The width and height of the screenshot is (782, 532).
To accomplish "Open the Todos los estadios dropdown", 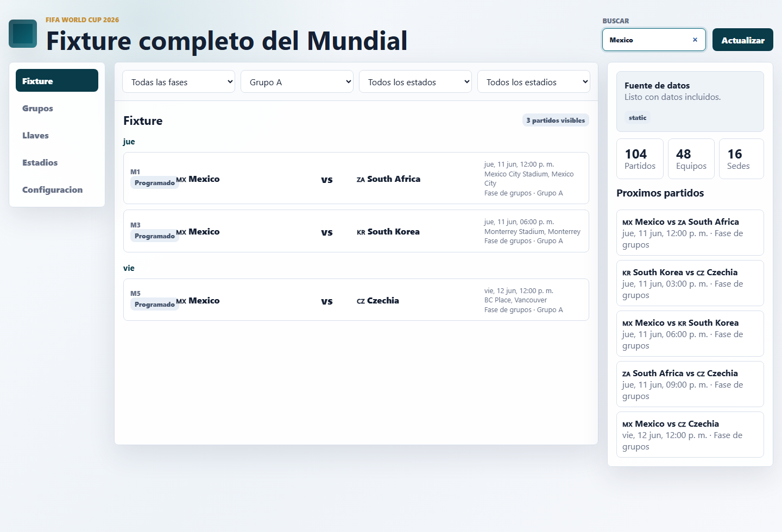I will coord(534,81).
